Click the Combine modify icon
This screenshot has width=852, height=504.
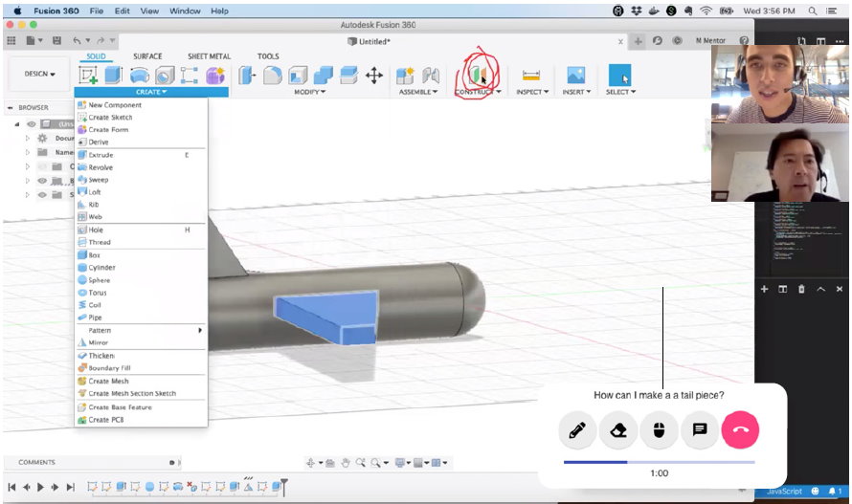[324, 75]
